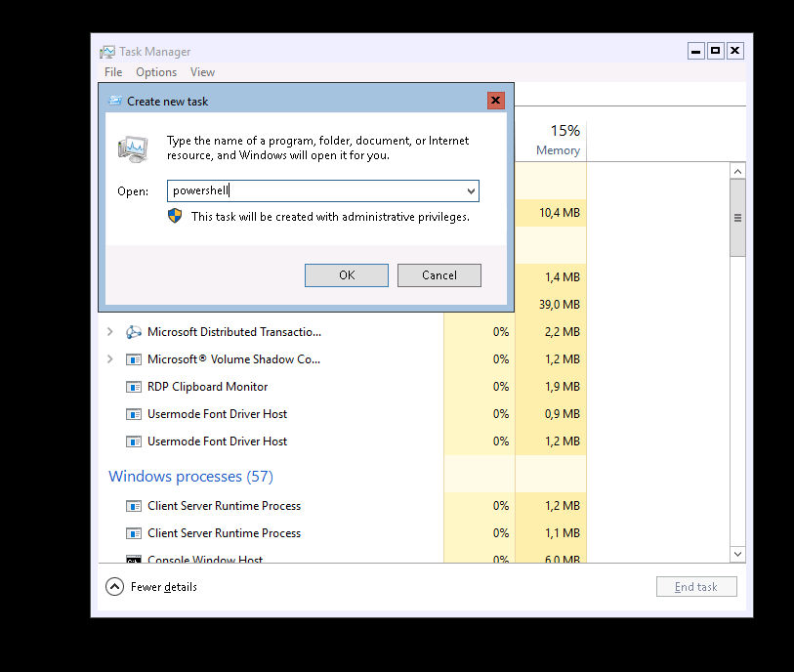Click the administrative privileges shield icon
The image size is (794, 672).
[x=175, y=216]
